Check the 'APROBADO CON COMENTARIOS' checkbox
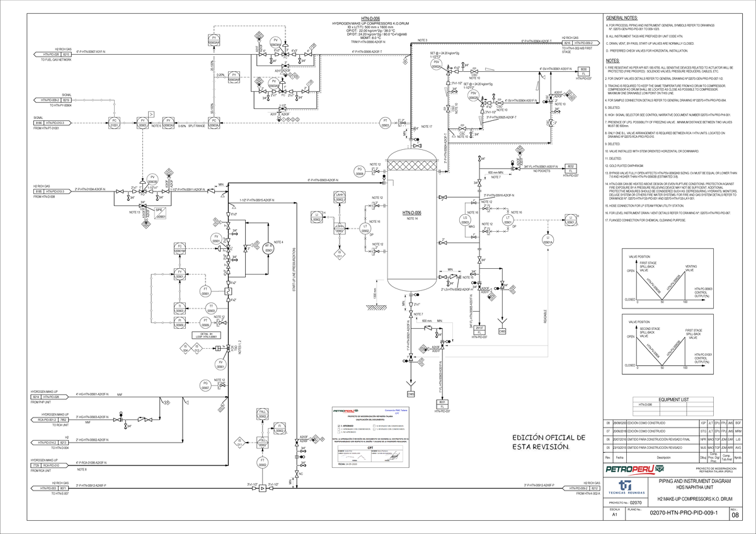This screenshot has width=756, height=534. tap(339, 429)
